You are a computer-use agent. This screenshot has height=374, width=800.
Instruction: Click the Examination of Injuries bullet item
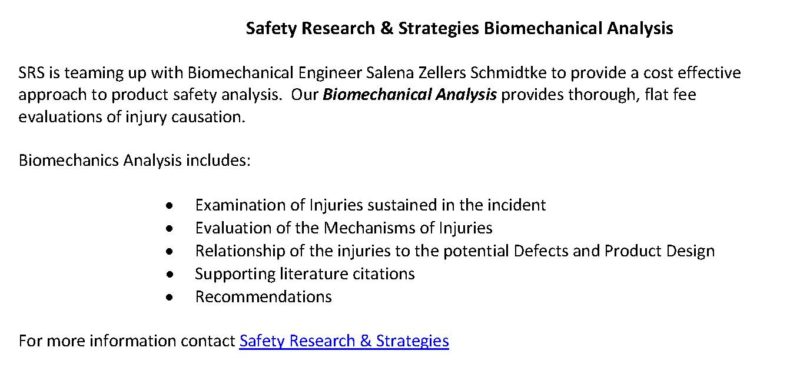(x=370, y=205)
